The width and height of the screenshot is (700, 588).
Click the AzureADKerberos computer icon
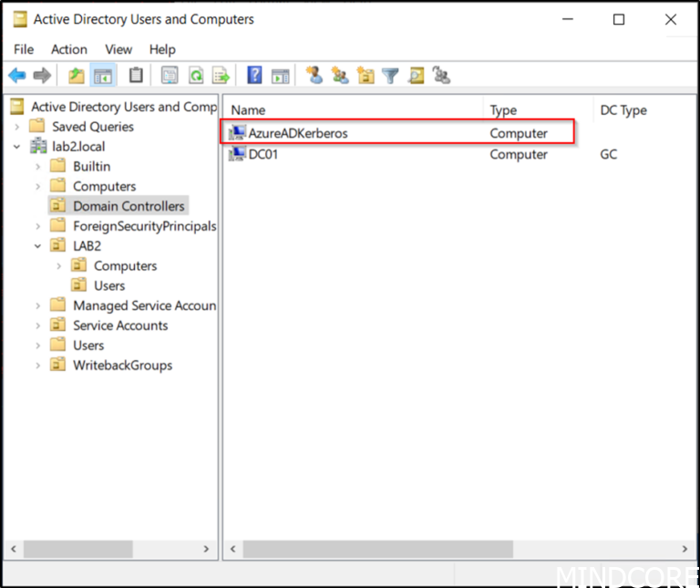[237, 132]
